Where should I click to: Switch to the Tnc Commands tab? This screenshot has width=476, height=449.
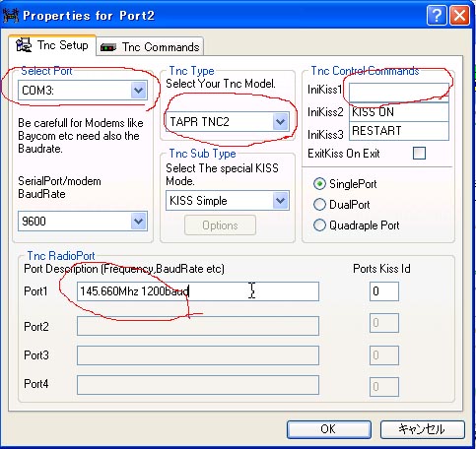(150, 46)
